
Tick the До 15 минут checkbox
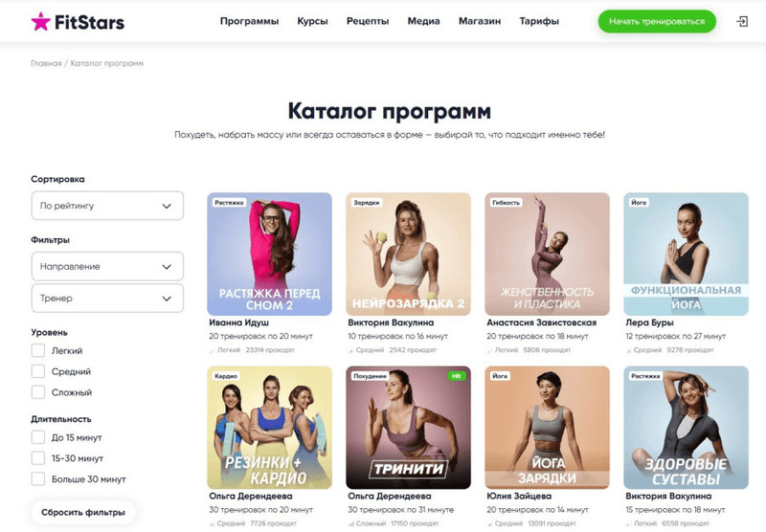click(x=38, y=437)
